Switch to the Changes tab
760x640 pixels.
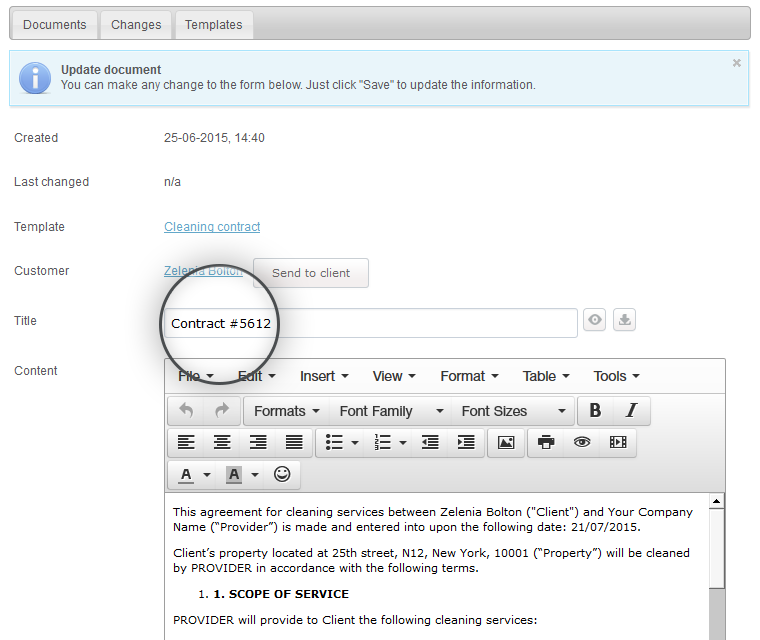(136, 25)
